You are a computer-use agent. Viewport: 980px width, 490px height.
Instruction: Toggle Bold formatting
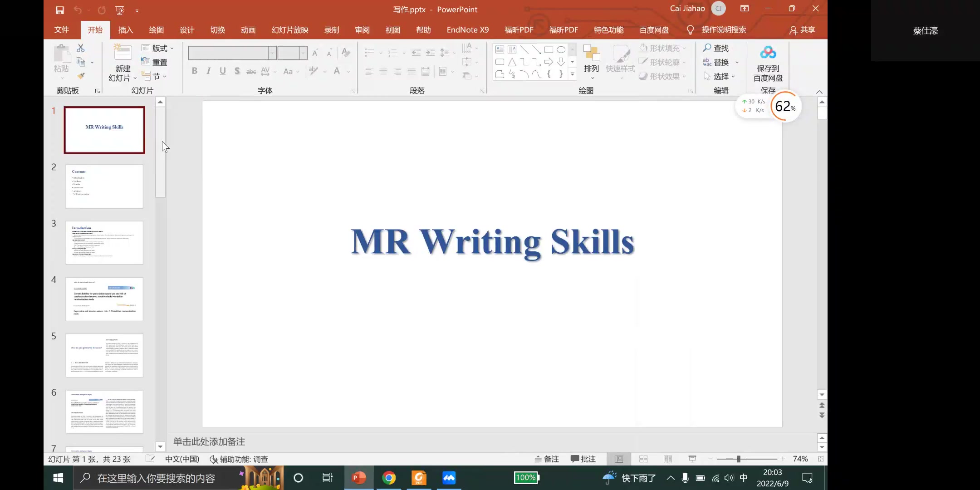click(195, 71)
